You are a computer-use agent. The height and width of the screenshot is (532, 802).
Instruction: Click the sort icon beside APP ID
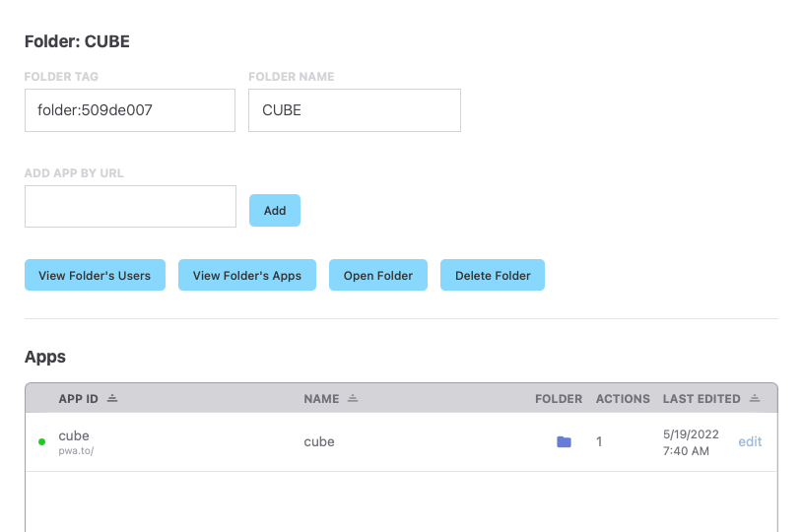click(112, 399)
